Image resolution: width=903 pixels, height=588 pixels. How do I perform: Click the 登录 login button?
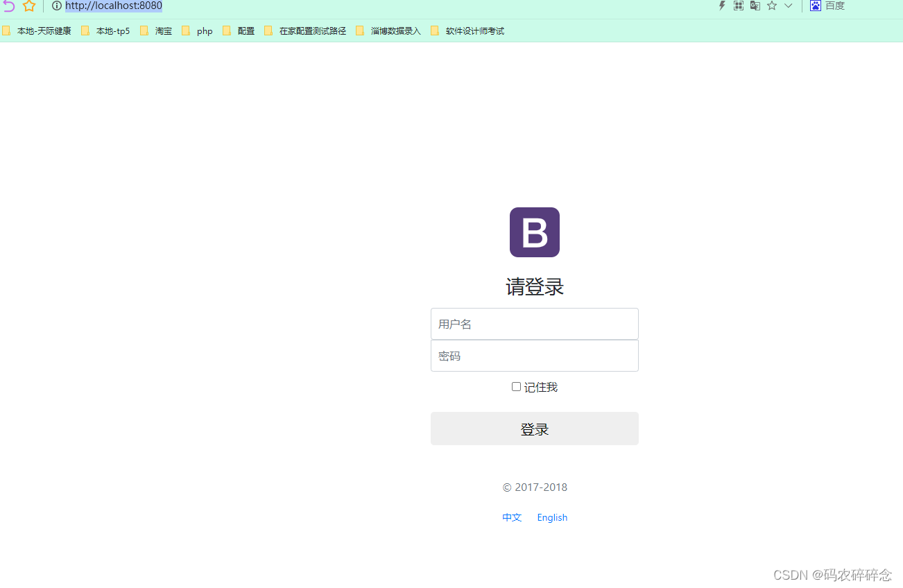[x=535, y=429]
